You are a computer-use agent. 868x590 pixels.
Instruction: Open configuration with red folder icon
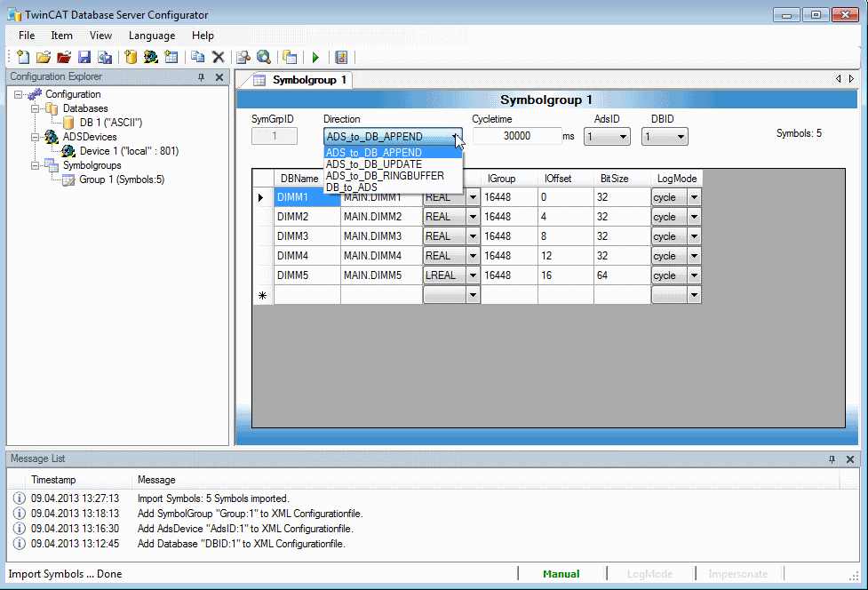coord(64,57)
